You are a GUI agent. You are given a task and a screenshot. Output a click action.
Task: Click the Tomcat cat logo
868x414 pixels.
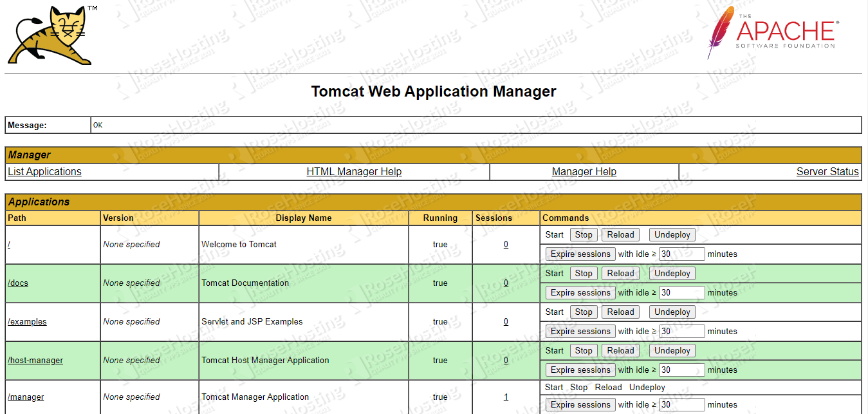[x=48, y=35]
